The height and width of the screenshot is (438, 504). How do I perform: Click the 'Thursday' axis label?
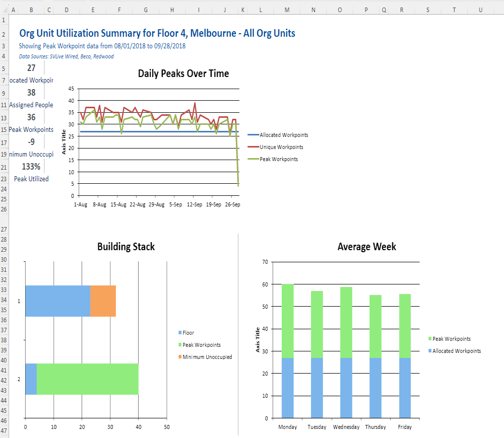click(375, 427)
